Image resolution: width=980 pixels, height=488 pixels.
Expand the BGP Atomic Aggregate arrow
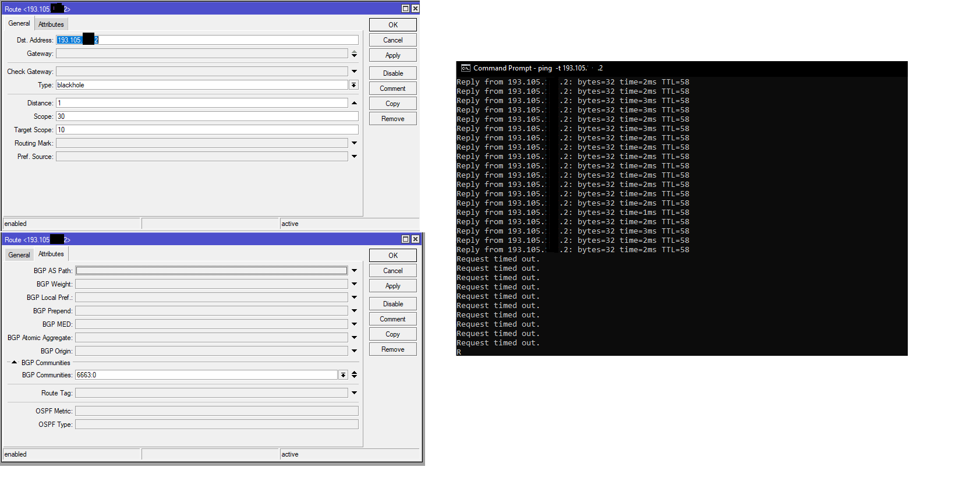click(x=354, y=338)
